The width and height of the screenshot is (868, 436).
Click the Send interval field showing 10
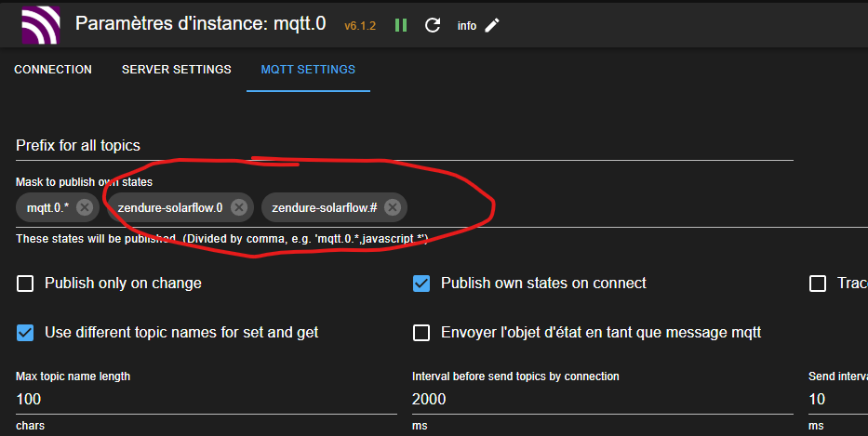click(x=838, y=399)
